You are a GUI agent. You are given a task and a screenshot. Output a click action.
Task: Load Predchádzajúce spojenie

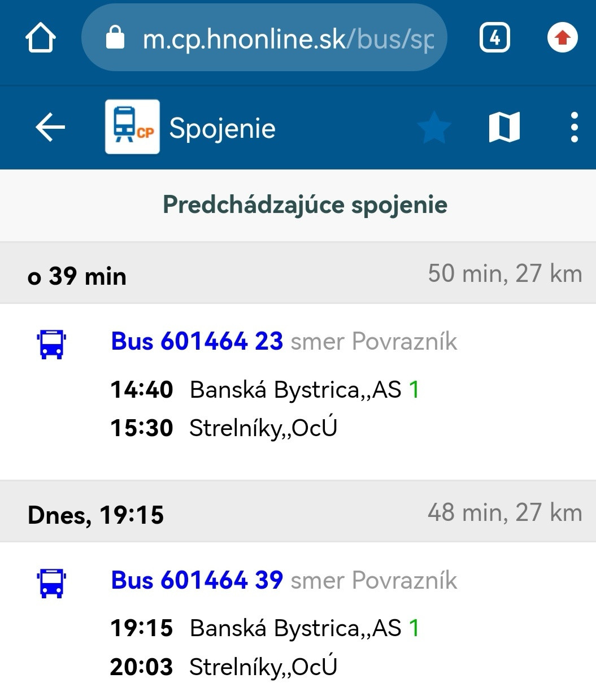coord(305,205)
